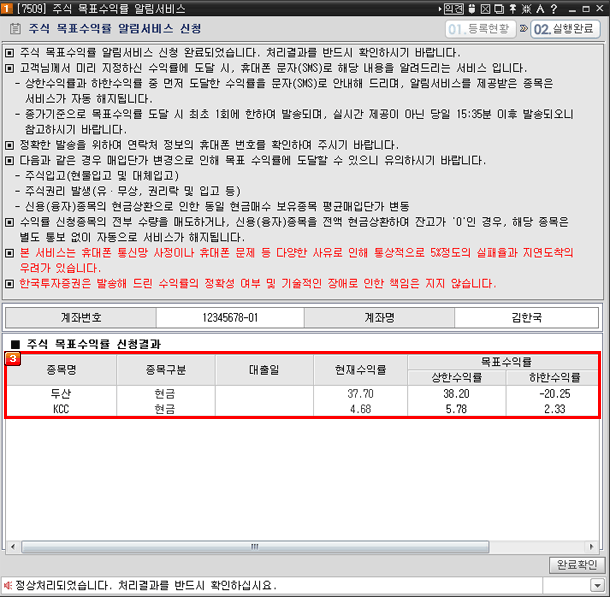Click the account number 12345678-01 field
610x597 pixels.
tap(230, 318)
